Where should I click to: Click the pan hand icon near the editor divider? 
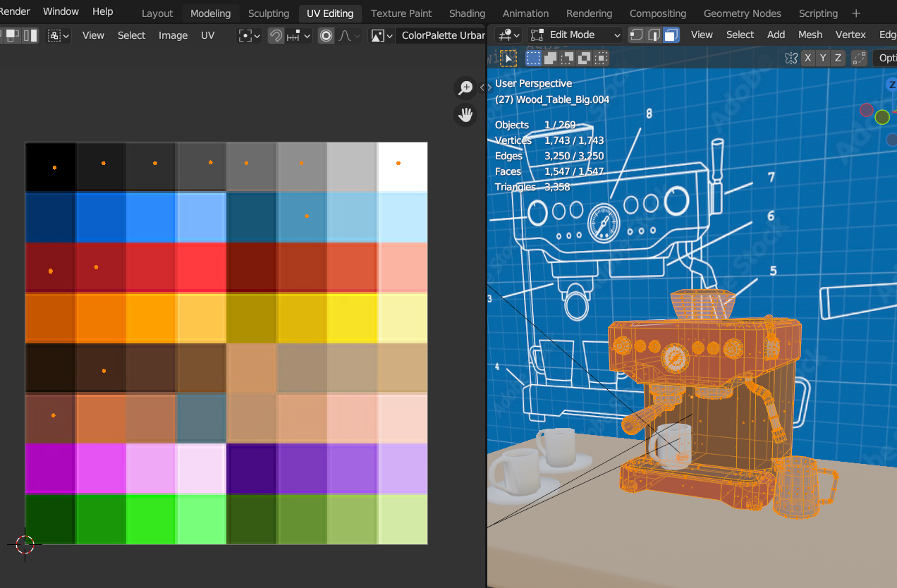click(465, 114)
